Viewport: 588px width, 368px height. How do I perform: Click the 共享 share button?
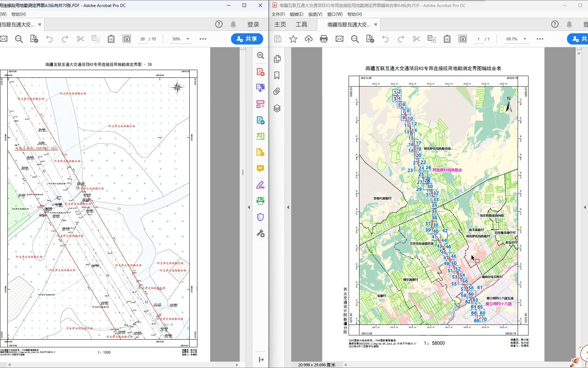click(x=247, y=39)
